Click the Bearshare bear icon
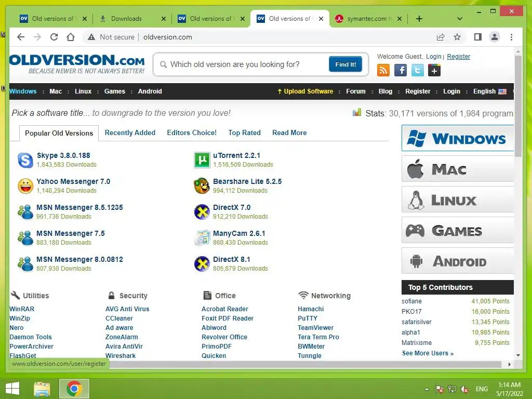This screenshot has width=532, height=399. (x=202, y=186)
